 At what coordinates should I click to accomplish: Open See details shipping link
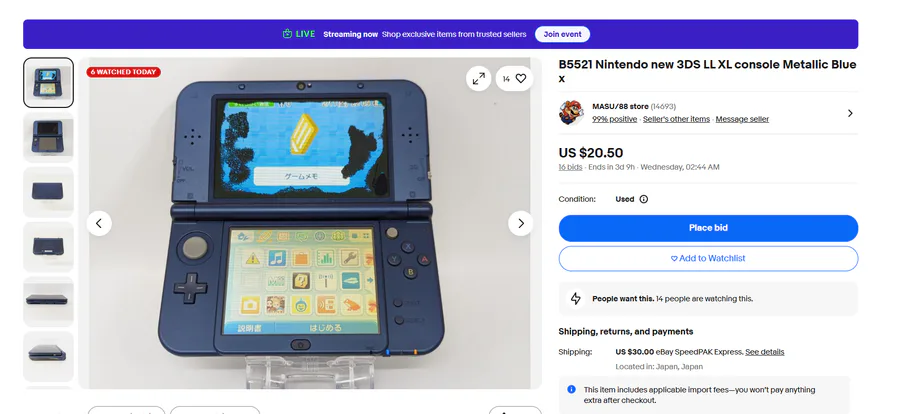click(765, 352)
